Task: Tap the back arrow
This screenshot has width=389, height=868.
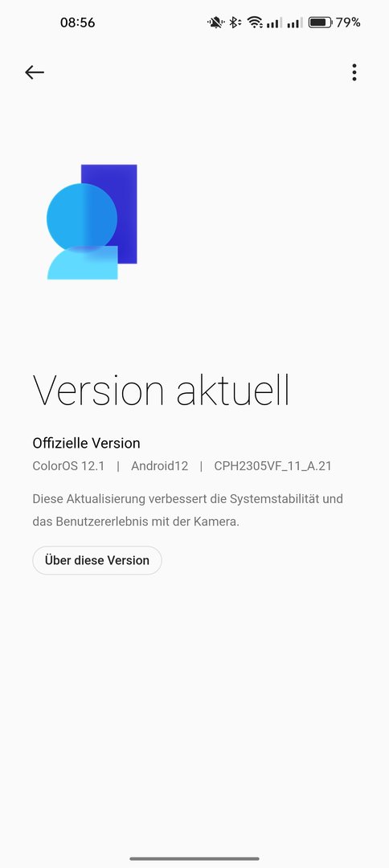Action: pos(35,72)
